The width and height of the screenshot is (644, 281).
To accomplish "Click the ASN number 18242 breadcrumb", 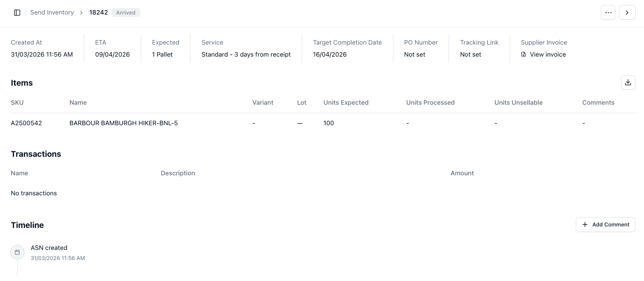I will pos(99,13).
